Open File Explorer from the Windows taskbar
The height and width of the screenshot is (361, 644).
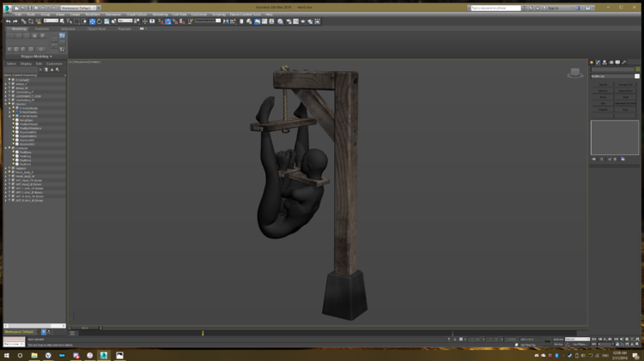pyautogui.click(x=34, y=355)
